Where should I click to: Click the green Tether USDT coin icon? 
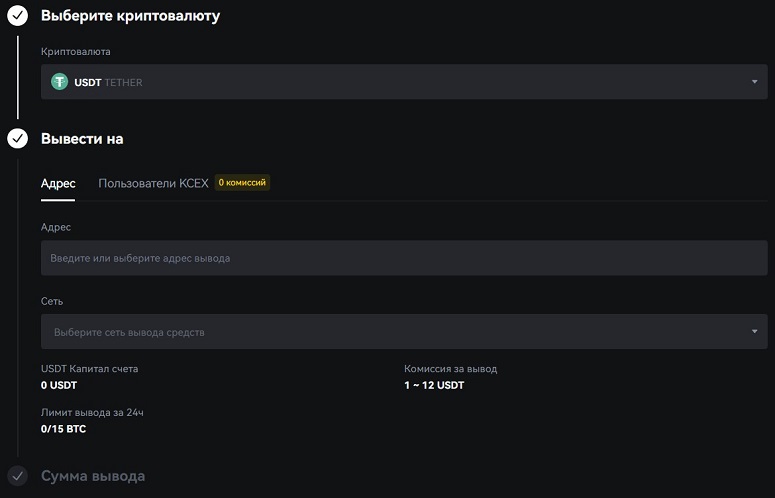[59, 82]
